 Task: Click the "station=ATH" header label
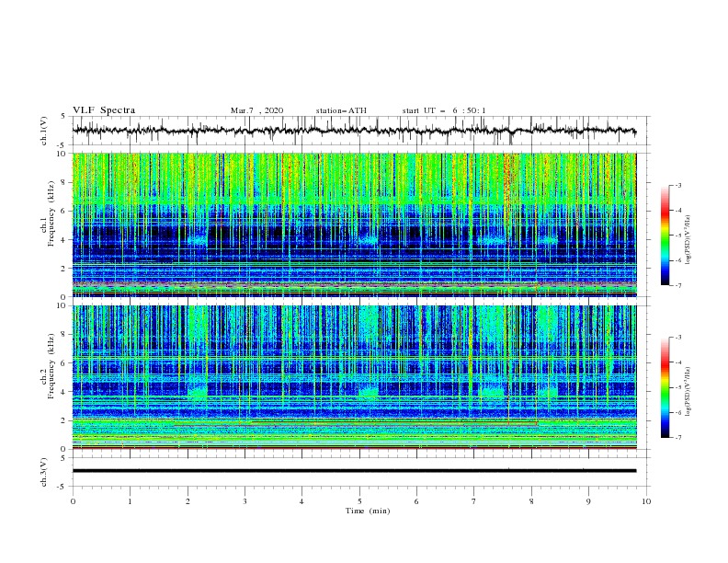[341, 110]
